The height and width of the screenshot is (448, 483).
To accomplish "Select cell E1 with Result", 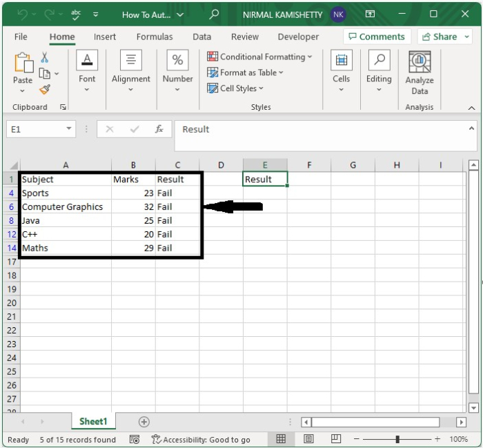I will click(x=265, y=179).
